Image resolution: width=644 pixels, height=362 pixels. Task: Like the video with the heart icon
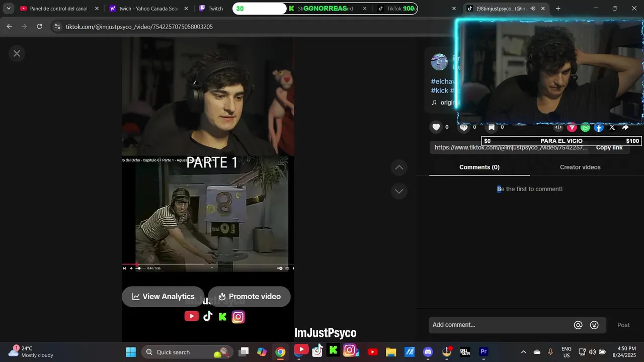436,127
